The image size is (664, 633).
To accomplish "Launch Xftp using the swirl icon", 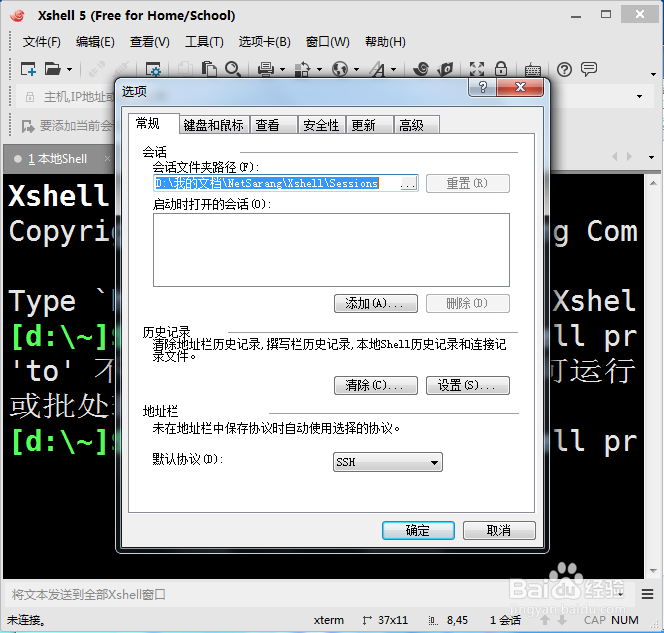I will (421, 69).
